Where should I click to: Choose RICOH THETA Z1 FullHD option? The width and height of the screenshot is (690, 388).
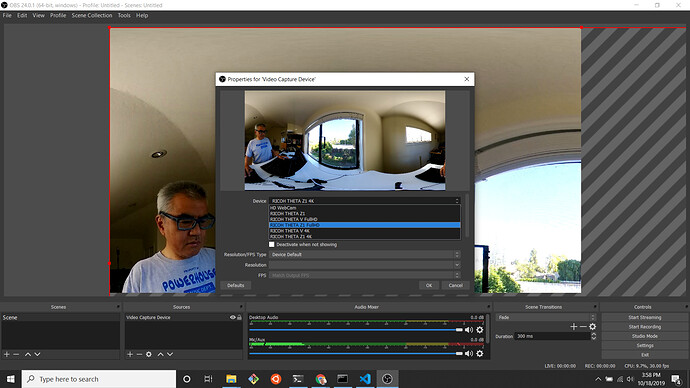(364, 225)
